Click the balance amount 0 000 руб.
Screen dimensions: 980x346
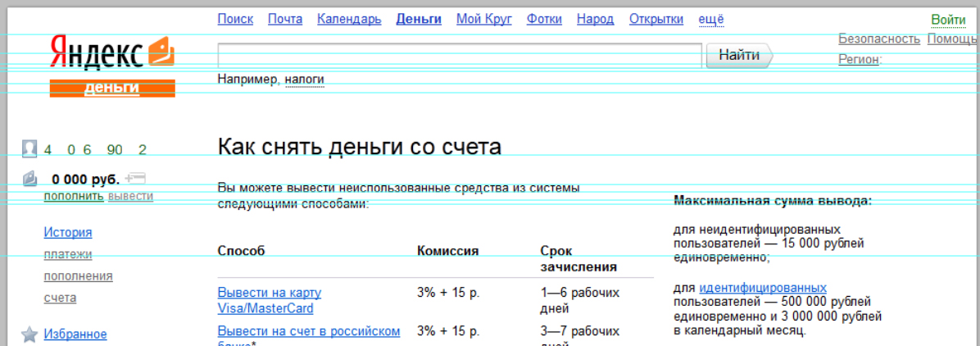pos(85,180)
